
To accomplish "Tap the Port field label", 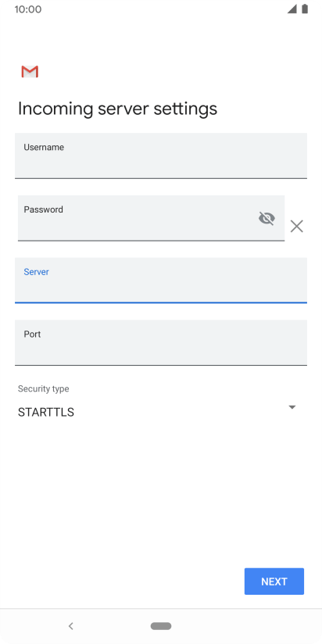I will (32, 335).
